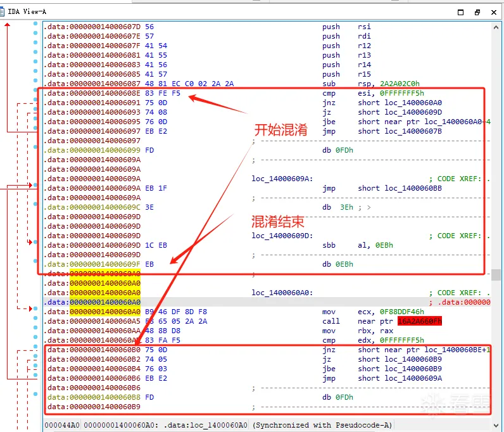This screenshot has height=432, width=504.
Task: Click status bar offset 000044A0
Action: 62,425
